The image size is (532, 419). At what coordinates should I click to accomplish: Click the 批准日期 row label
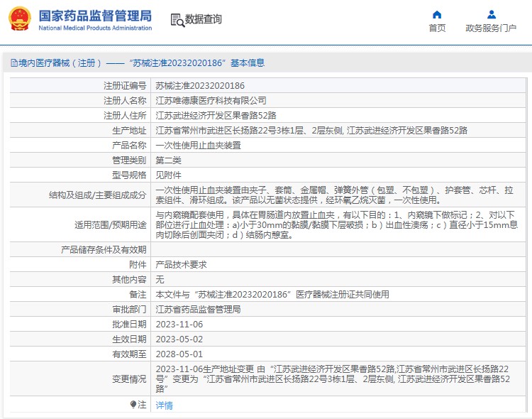point(129,325)
